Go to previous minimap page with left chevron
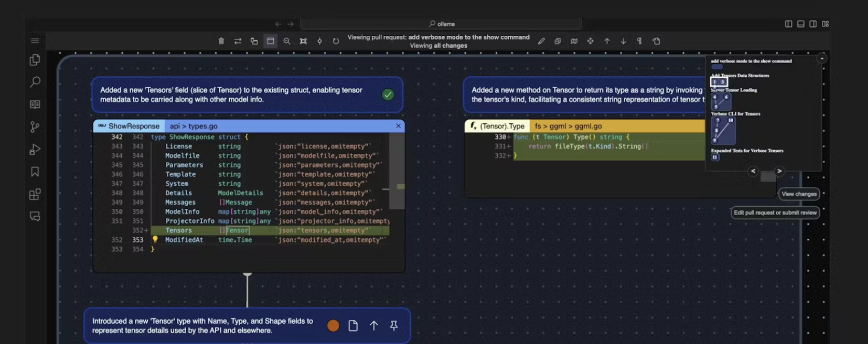 (x=753, y=171)
